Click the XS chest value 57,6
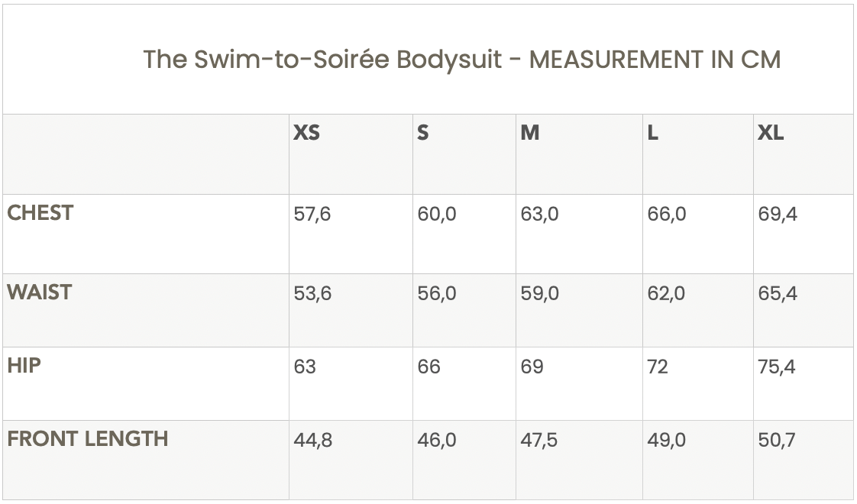 point(312,215)
